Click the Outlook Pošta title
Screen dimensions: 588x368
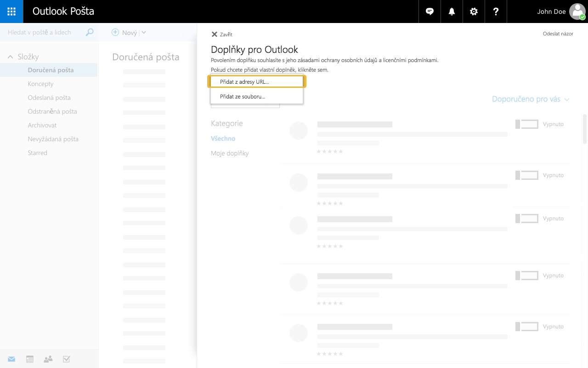(x=63, y=11)
